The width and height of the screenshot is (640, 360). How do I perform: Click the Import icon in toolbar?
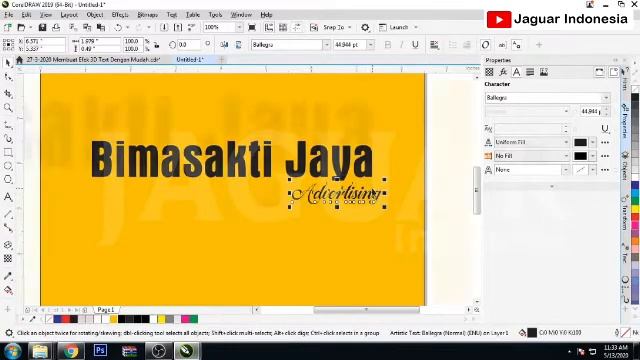click(164, 27)
